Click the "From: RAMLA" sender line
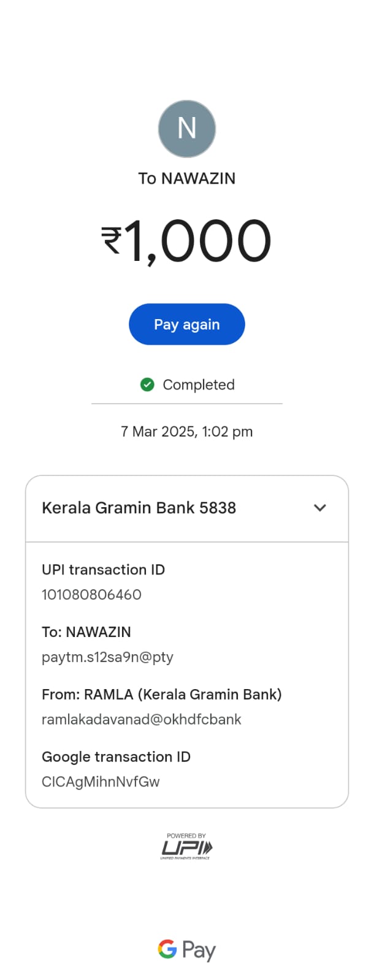The image size is (374, 980). pyautogui.click(x=162, y=695)
